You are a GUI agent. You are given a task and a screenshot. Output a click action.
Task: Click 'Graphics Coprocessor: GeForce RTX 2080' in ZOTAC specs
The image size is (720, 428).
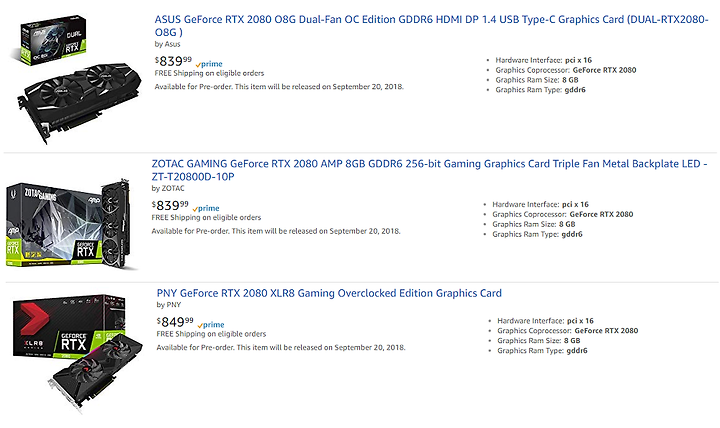(x=562, y=214)
